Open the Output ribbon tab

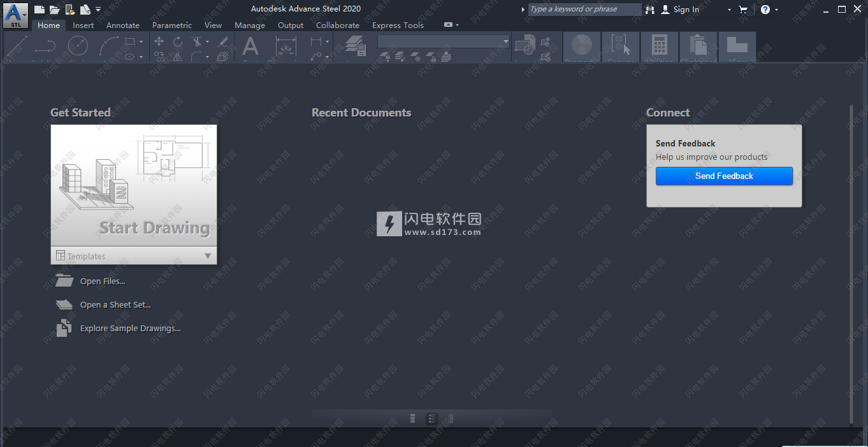(x=291, y=25)
